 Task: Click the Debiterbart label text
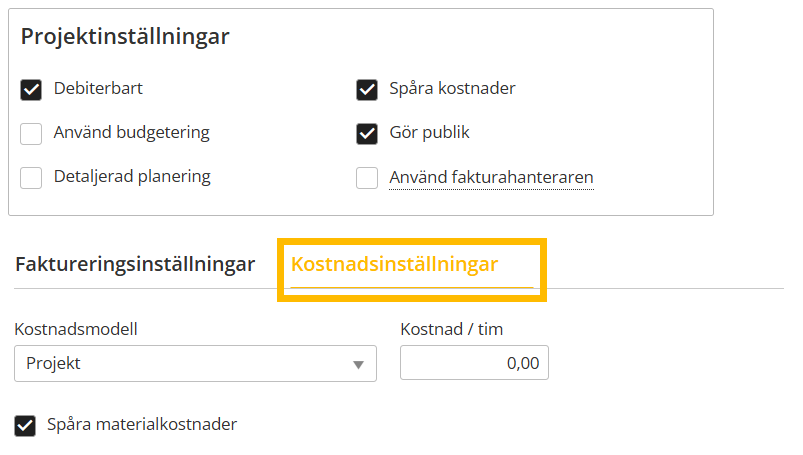[x=98, y=88]
